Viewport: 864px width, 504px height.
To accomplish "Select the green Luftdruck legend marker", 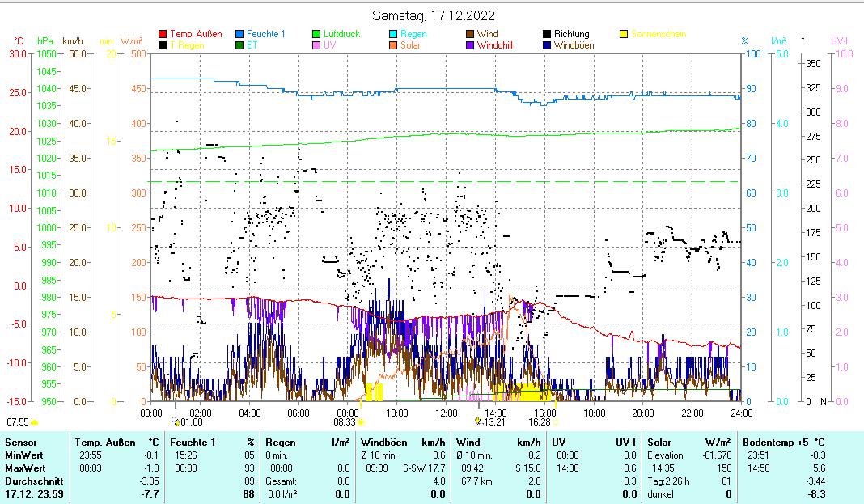I will tap(317, 34).
